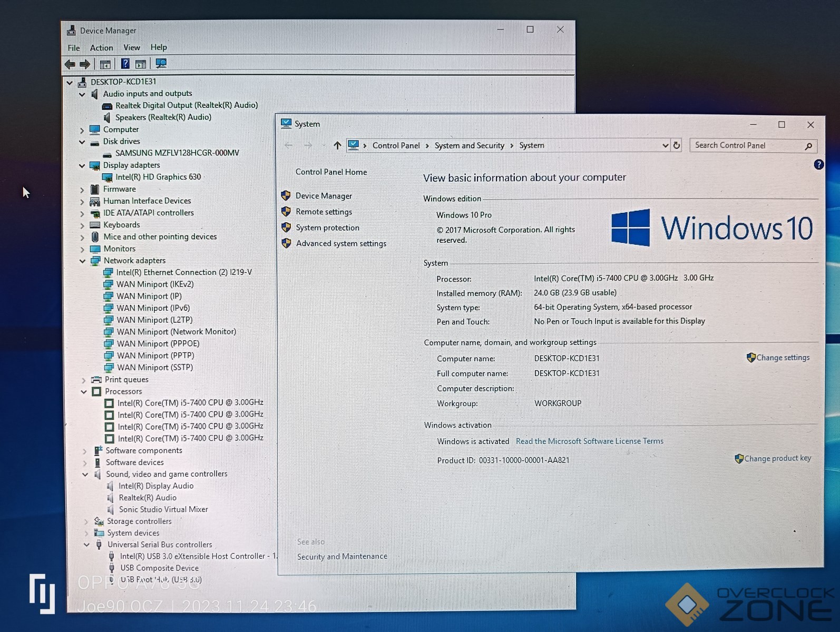
Task: Read the Microsoft Software License Terms link
Action: (589, 441)
